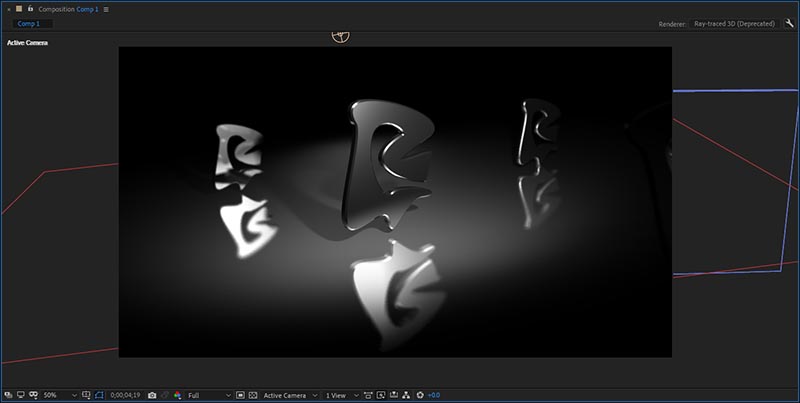The image size is (800, 403).
Task: Open the 1 View layout dropdown
Action: 342,395
